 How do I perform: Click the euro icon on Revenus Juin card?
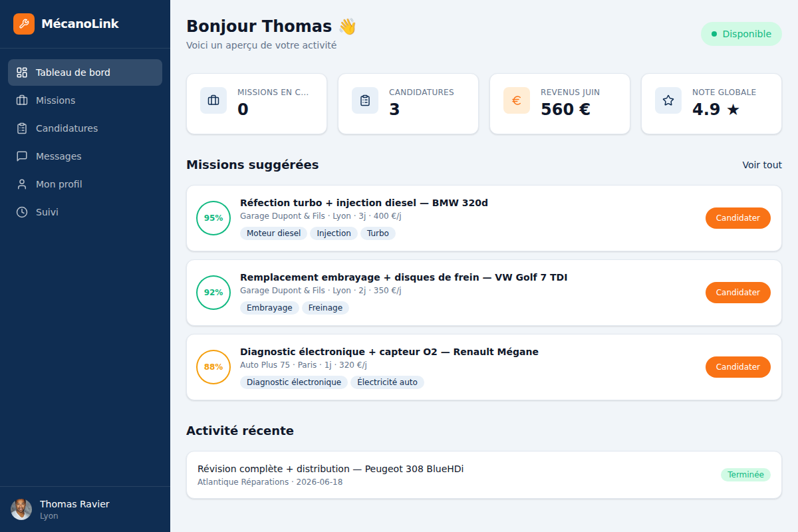coord(517,100)
